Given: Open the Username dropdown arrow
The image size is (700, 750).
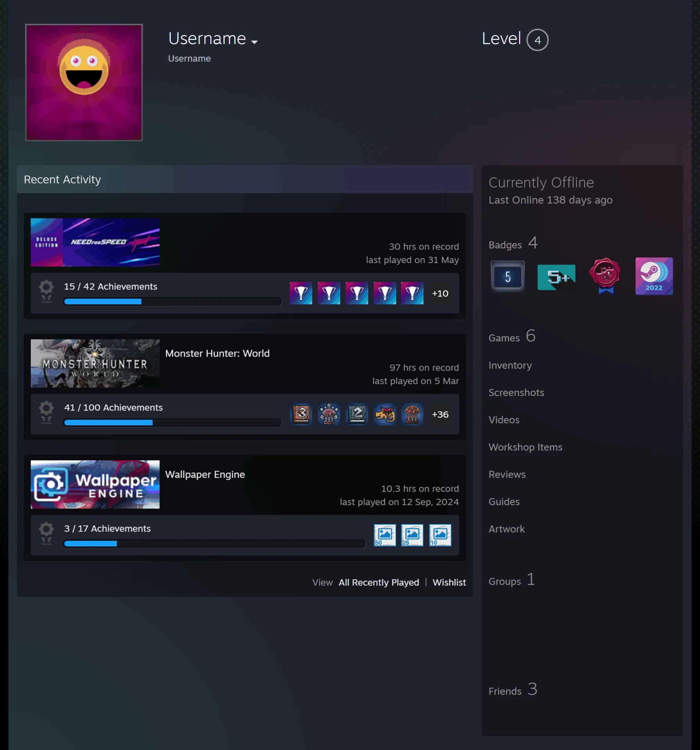Looking at the screenshot, I should [x=254, y=42].
